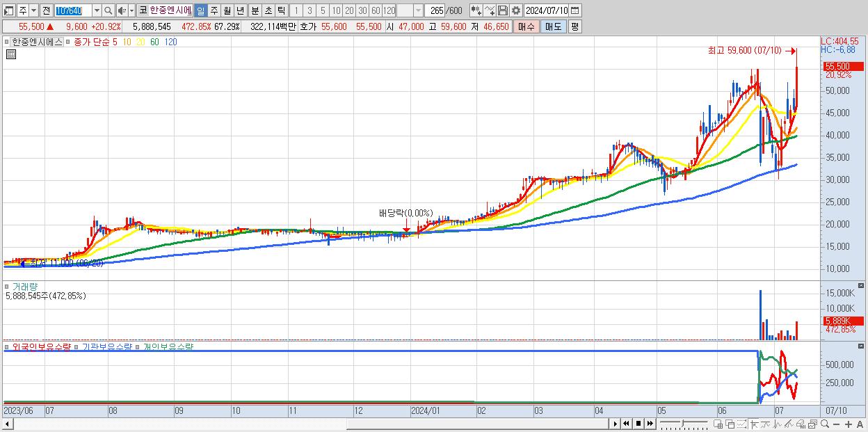This screenshot has width=868, height=432.
Task: Click the A auto-scale icon at bottom right
Action: 860,424
